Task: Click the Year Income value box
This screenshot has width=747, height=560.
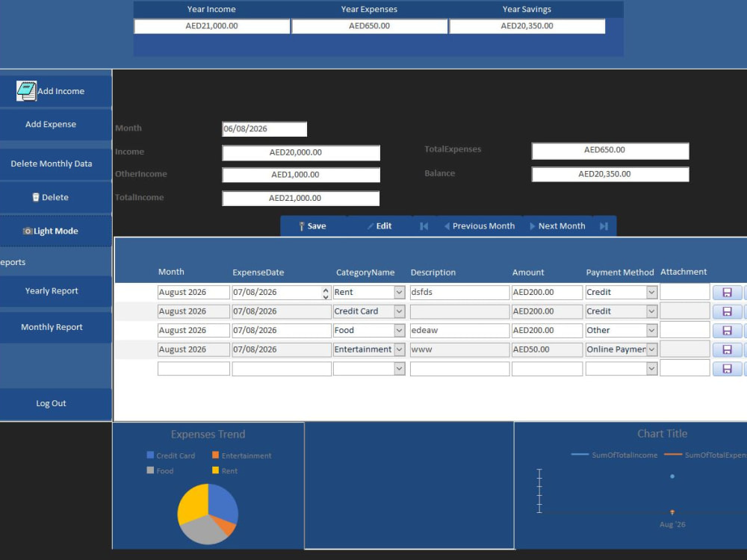Action: [x=212, y=26]
